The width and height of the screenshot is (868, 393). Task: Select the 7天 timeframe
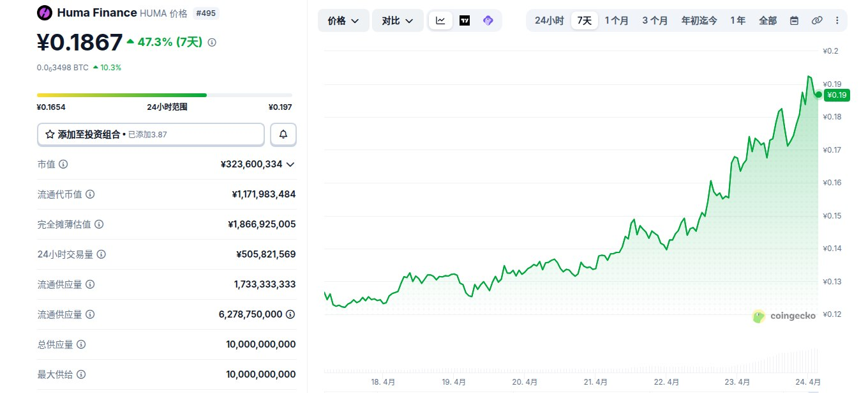coord(585,20)
